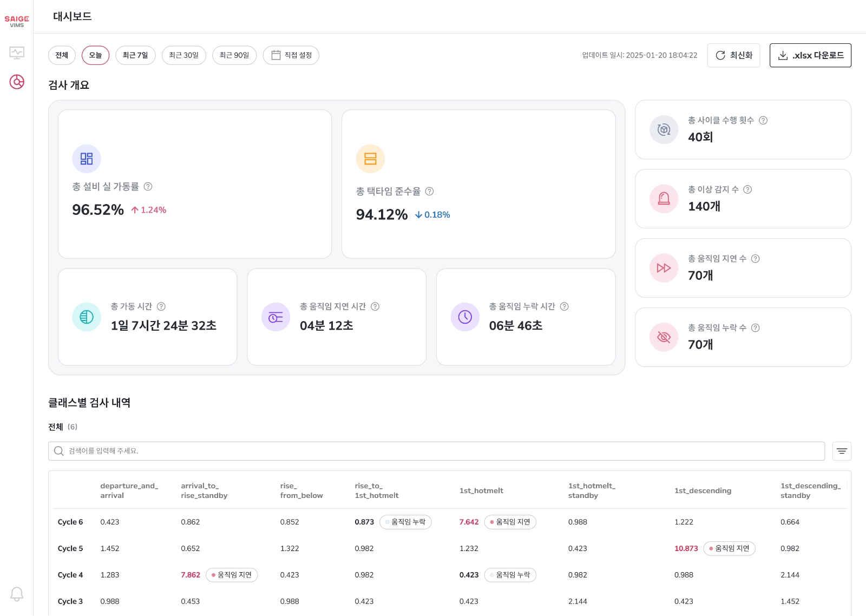Select the 전체 date filter
This screenshot has width=866, height=616.
(62, 55)
